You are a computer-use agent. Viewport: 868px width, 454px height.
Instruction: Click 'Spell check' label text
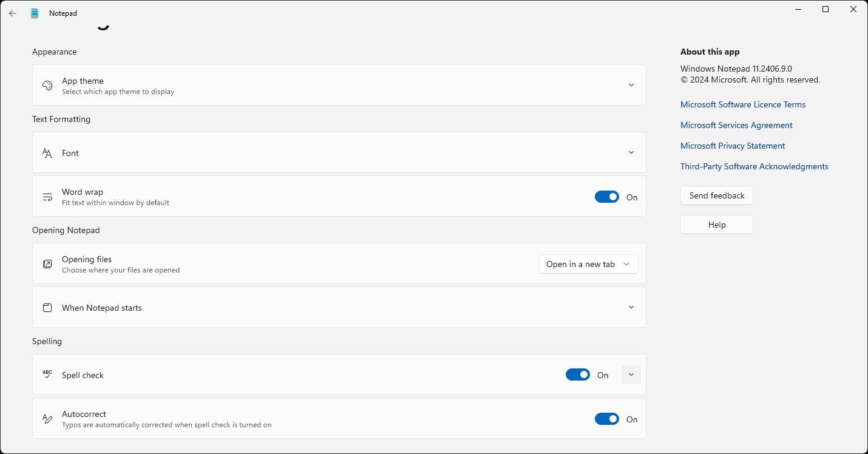(83, 375)
